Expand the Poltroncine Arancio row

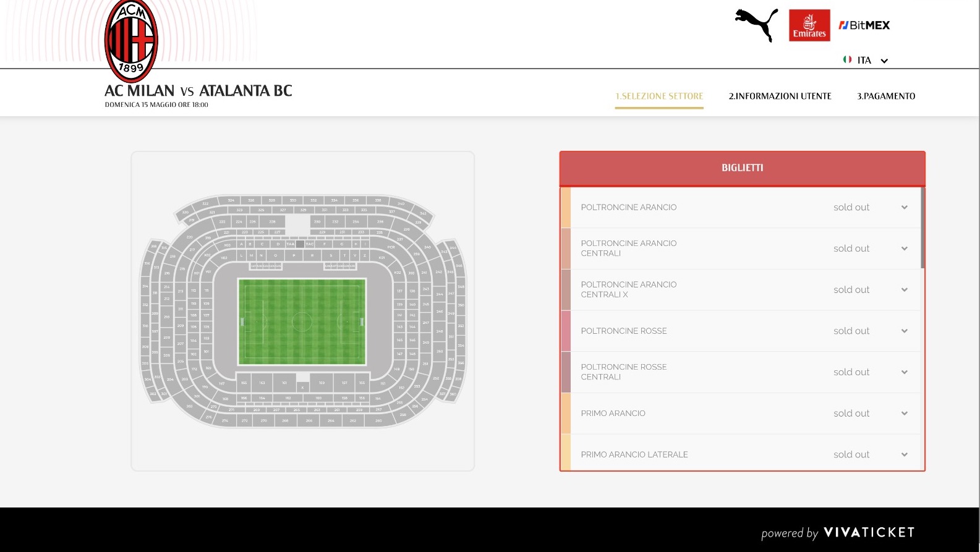[x=905, y=208]
